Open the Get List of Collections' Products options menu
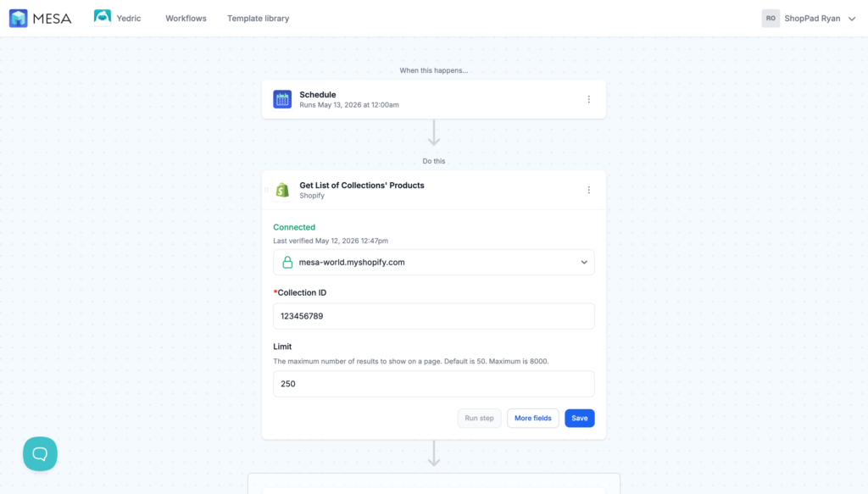 pyautogui.click(x=589, y=191)
